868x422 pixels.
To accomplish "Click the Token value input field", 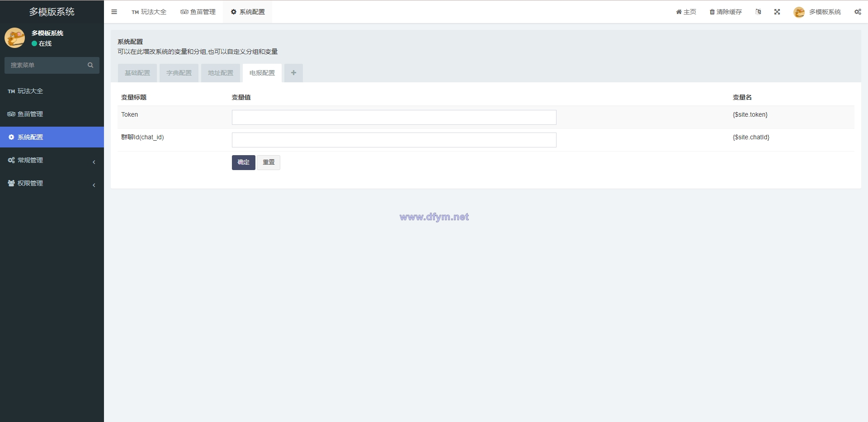I will (x=394, y=117).
